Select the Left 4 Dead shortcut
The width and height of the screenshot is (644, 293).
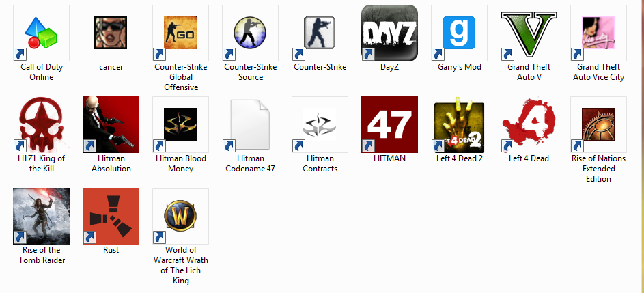(529, 124)
